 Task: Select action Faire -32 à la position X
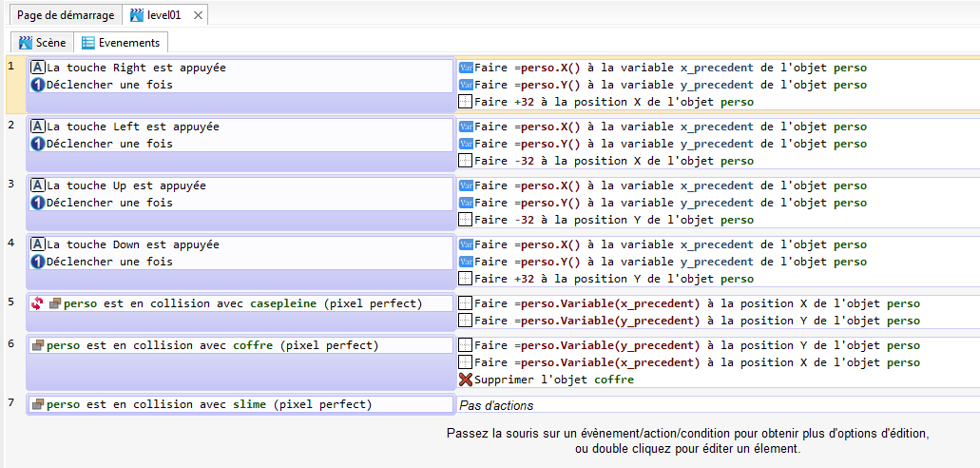(x=614, y=161)
